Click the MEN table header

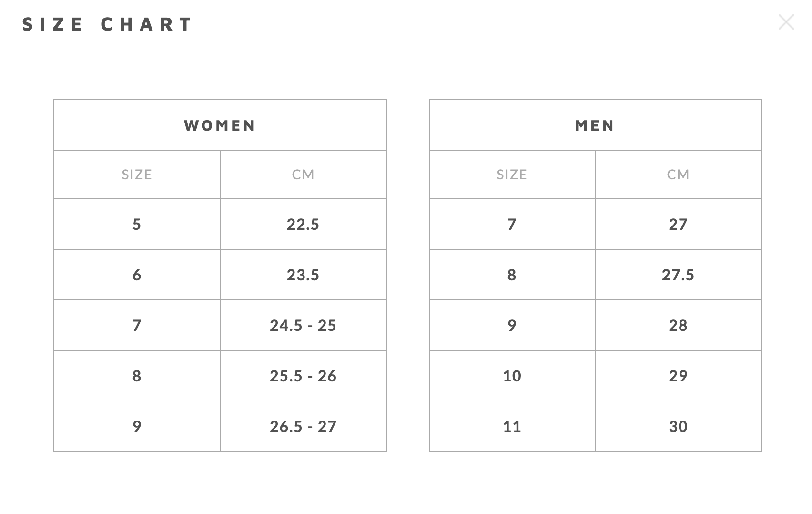pos(595,125)
